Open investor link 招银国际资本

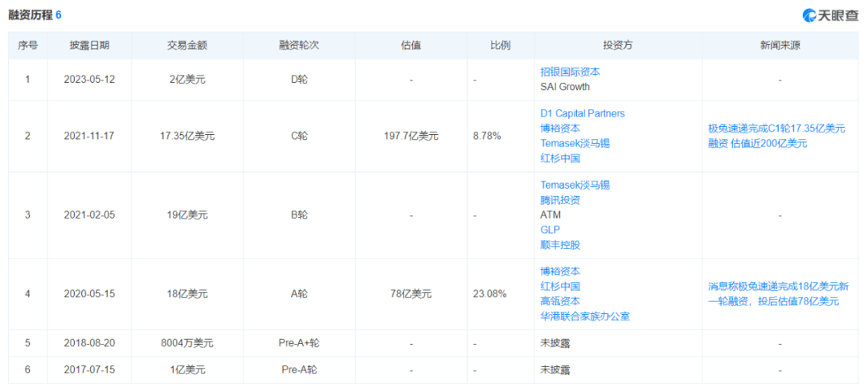(570, 71)
